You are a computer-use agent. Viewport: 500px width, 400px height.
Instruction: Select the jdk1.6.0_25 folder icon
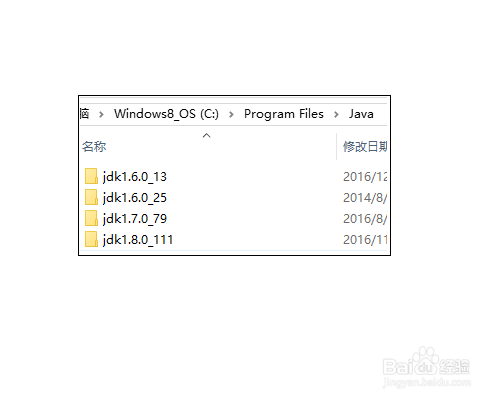click(x=91, y=197)
